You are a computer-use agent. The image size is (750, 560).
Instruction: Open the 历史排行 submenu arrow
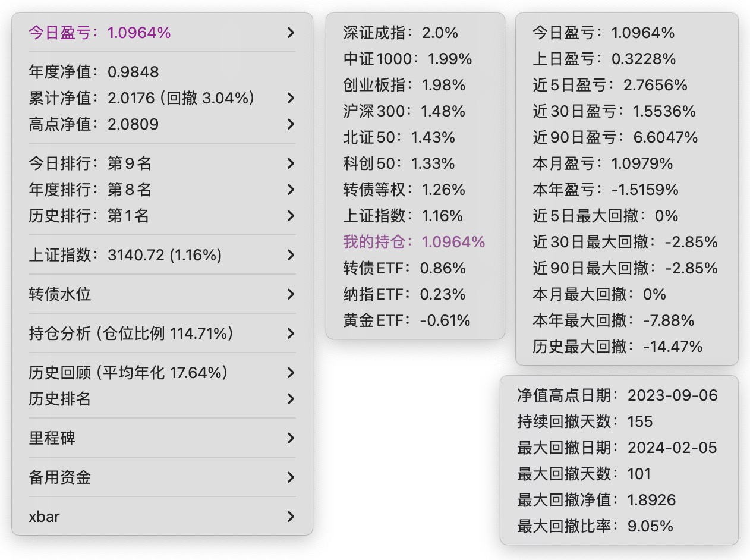point(291,216)
